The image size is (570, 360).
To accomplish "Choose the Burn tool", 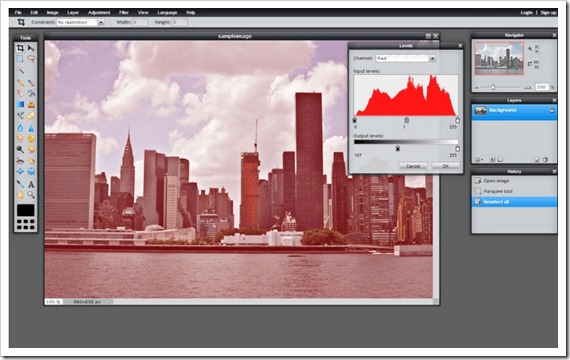I will 31,149.
